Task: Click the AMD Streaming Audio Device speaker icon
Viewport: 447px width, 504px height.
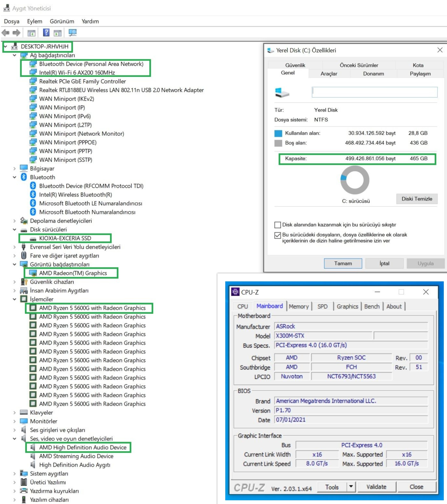Action: [x=33, y=456]
